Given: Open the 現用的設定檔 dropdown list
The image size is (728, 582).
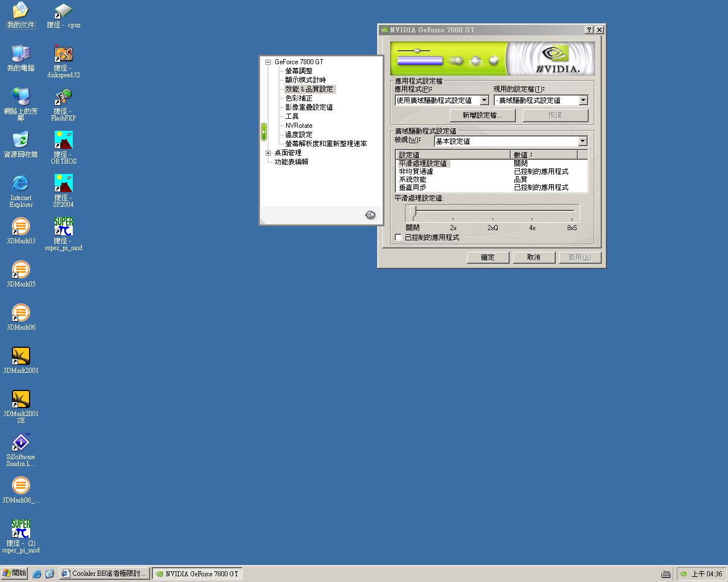Looking at the screenshot, I should click(x=583, y=100).
